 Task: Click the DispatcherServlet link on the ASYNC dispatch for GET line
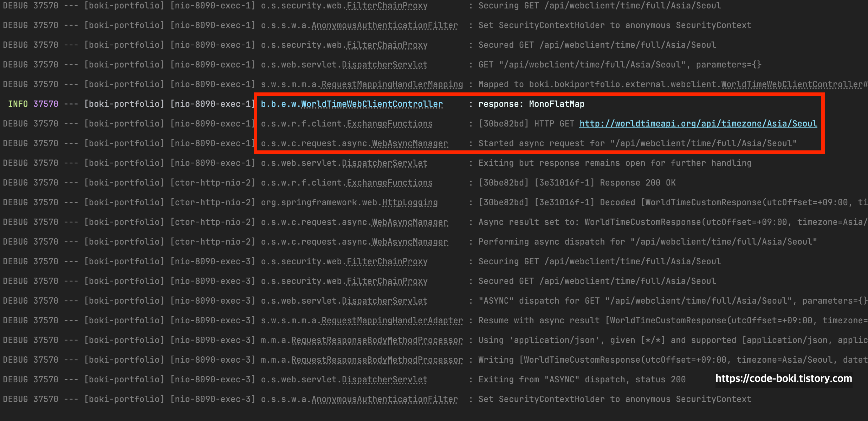tap(384, 301)
